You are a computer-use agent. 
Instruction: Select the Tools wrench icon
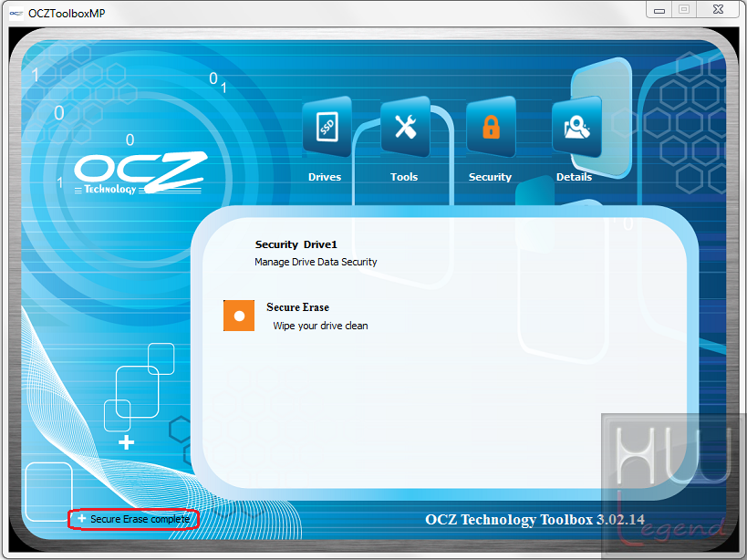[405, 127]
